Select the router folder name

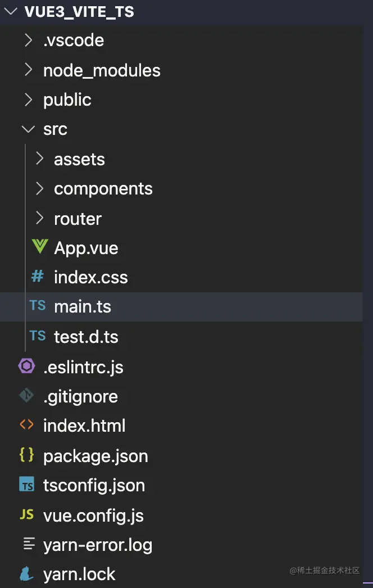78,219
